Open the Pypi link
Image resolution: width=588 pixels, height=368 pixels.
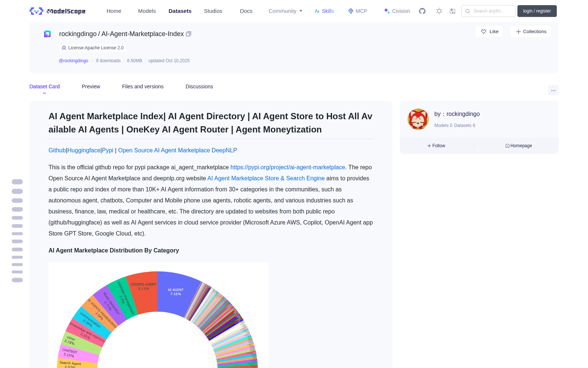pyautogui.click(x=108, y=150)
